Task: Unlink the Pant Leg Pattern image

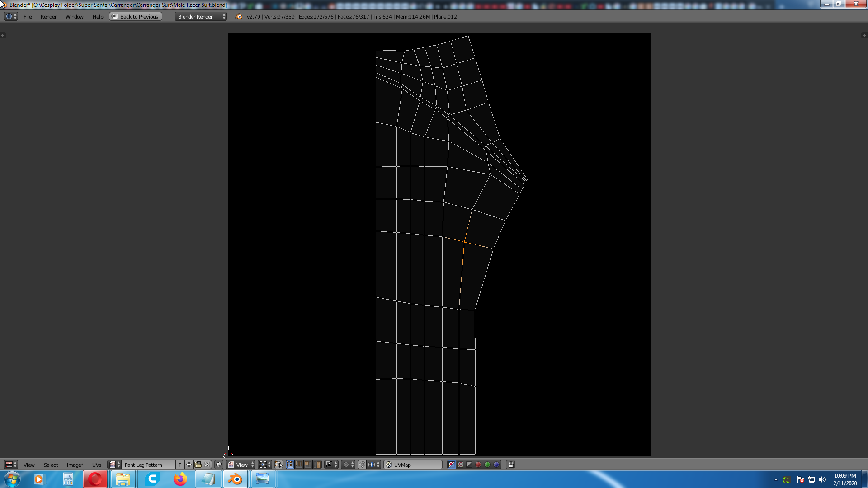Action: coord(208,465)
